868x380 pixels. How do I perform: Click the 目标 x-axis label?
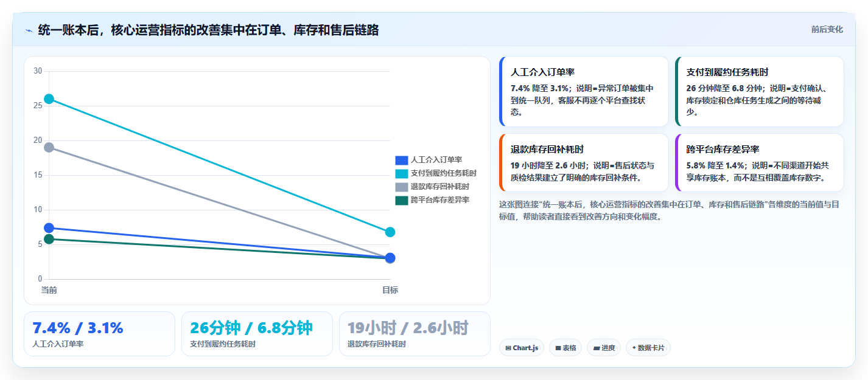390,290
